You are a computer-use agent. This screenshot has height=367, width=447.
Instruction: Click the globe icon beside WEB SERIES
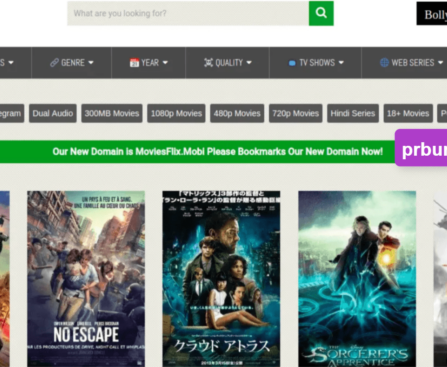tap(384, 63)
